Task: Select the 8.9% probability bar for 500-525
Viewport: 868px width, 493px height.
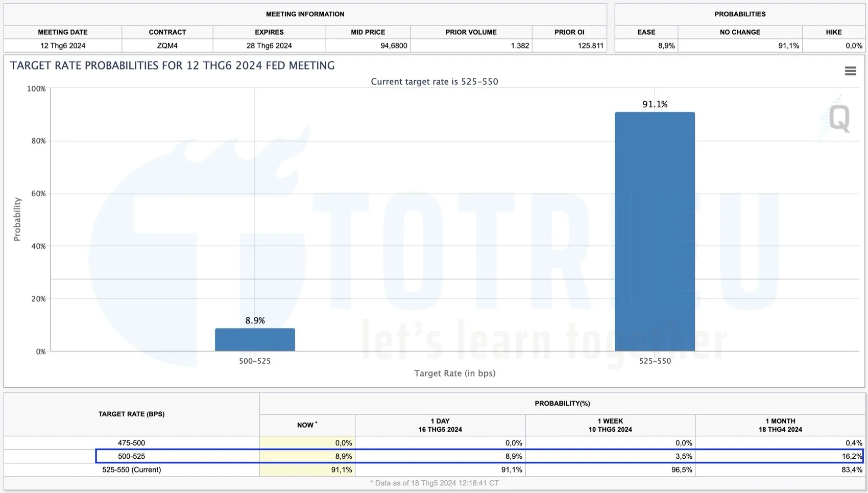Action: click(x=255, y=340)
